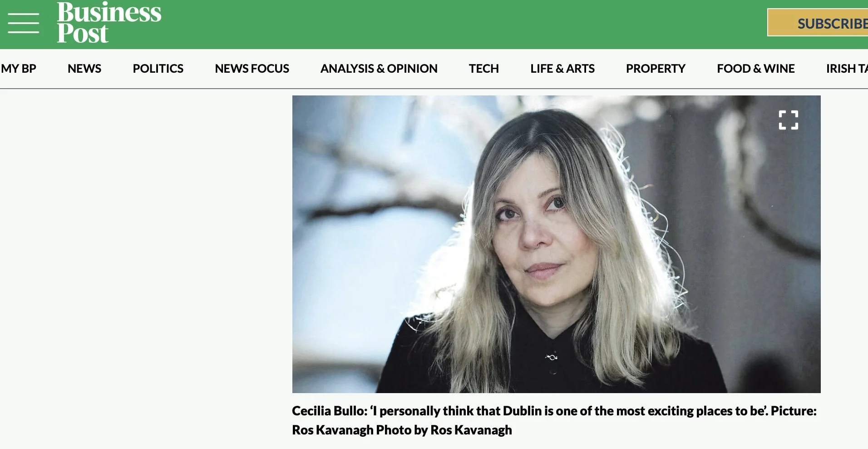This screenshot has width=868, height=449.
Task: Expand the photo with the fullscreen icon
Action: pos(788,120)
